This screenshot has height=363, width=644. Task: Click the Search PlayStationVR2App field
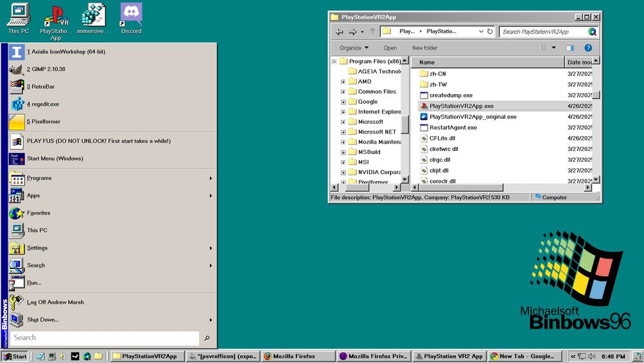pos(543,32)
